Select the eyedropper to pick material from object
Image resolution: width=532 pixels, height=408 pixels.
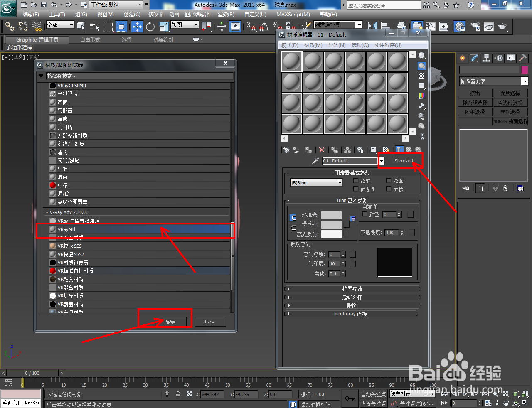pyautogui.click(x=315, y=161)
